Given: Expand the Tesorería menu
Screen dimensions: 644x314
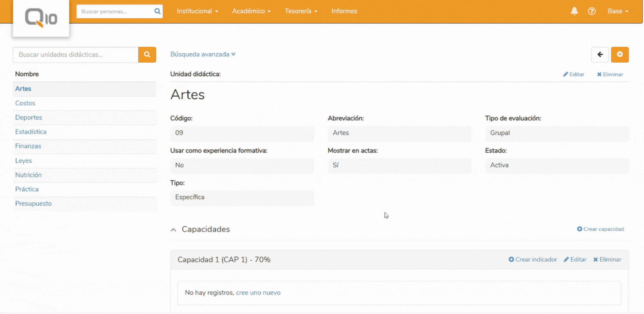Looking at the screenshot, I should (301, 11).
